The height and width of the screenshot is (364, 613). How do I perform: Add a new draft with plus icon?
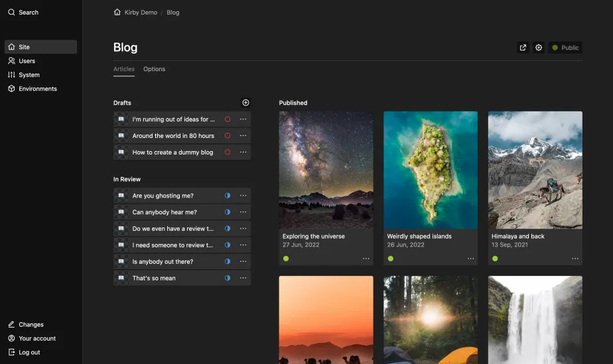pyautogui.click(x=245, y=103)
